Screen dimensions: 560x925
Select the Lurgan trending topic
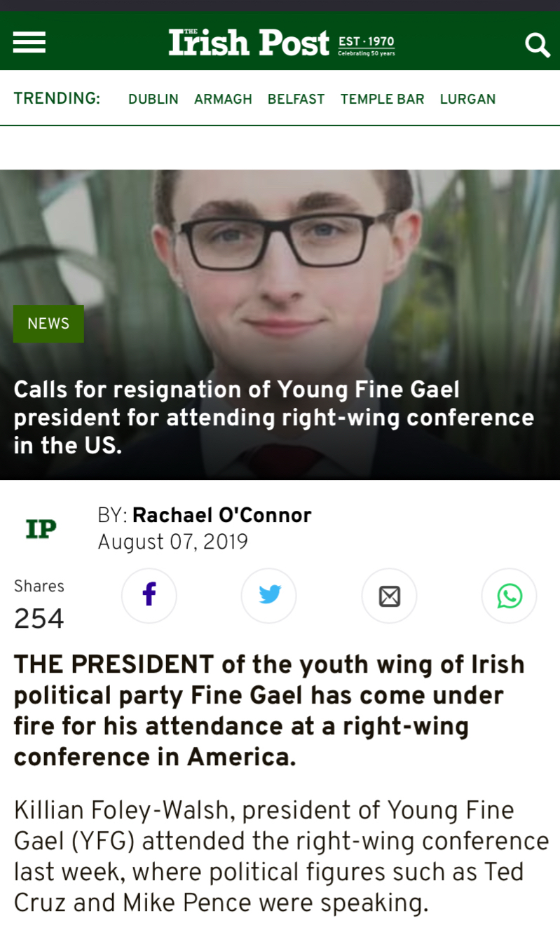[x=467, y=100]
